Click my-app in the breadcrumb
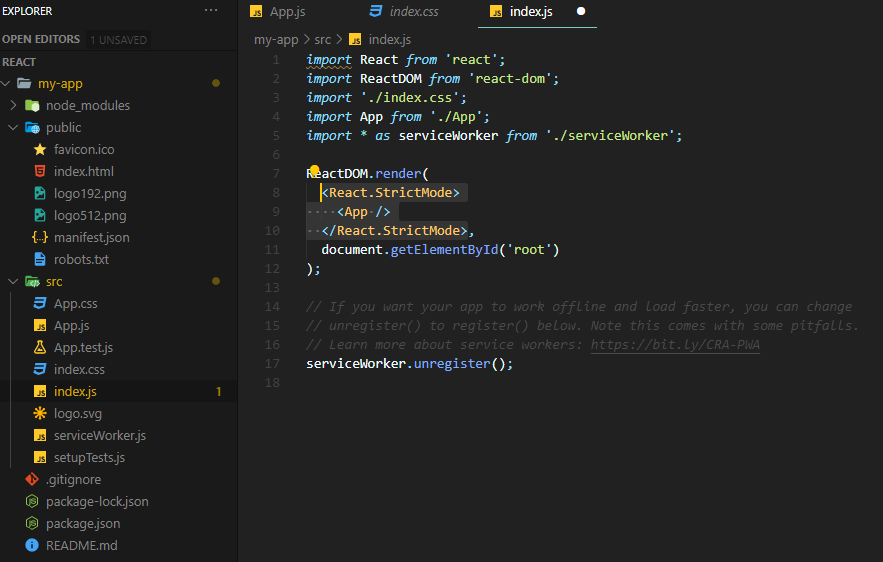This screenshot has height=562, width=883. coord(276,39)
